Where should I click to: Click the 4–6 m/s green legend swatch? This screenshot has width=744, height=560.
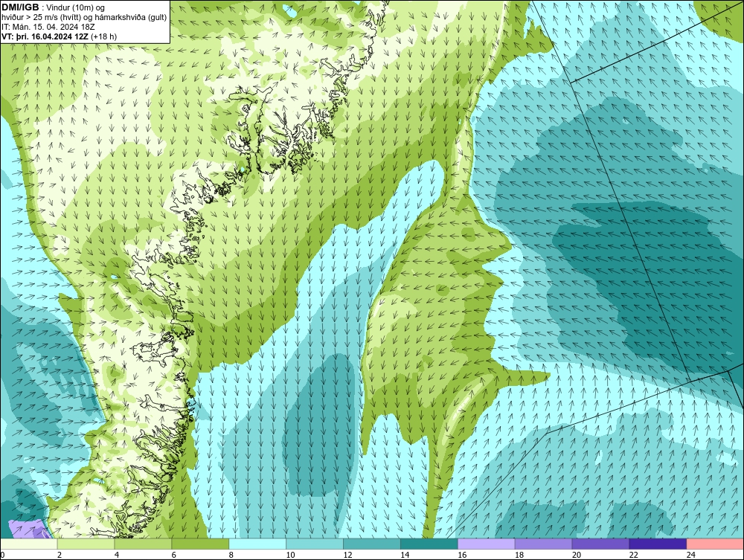[x=143, y=544]
